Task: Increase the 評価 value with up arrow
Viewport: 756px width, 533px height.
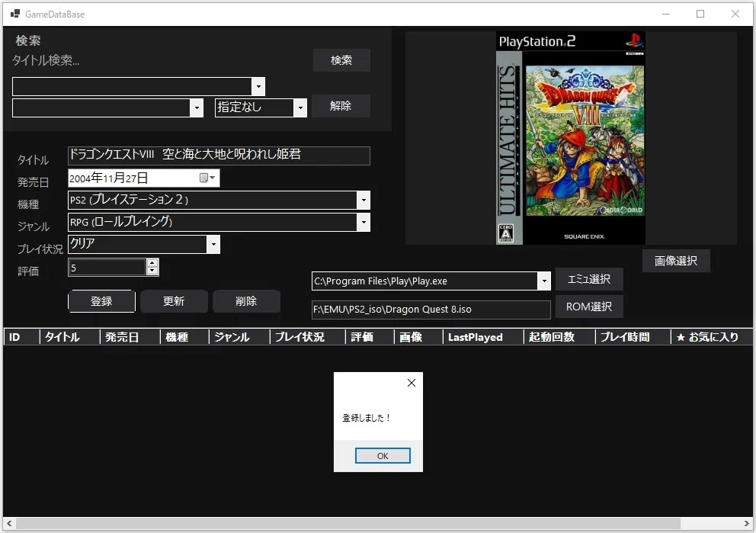Action: [152, 263]
